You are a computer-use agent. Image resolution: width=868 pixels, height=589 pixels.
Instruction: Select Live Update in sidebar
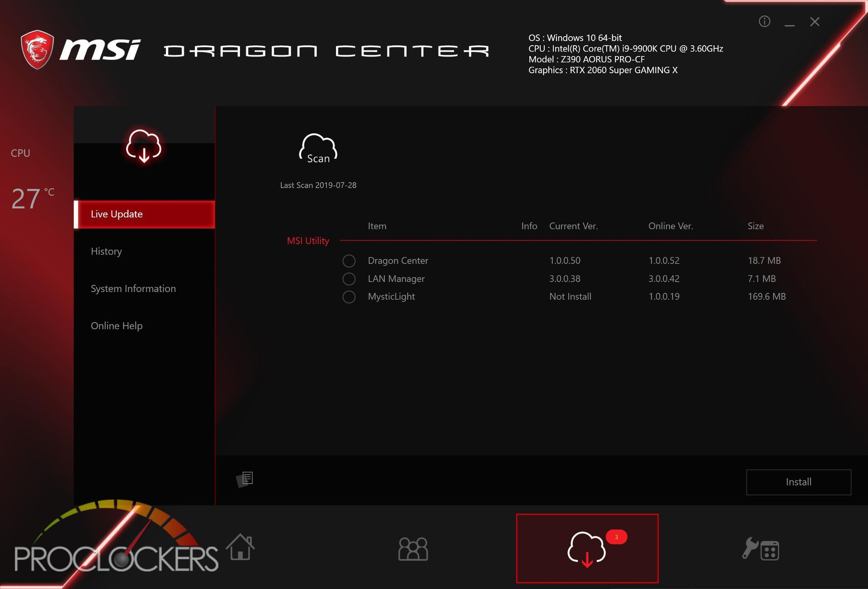144,214
